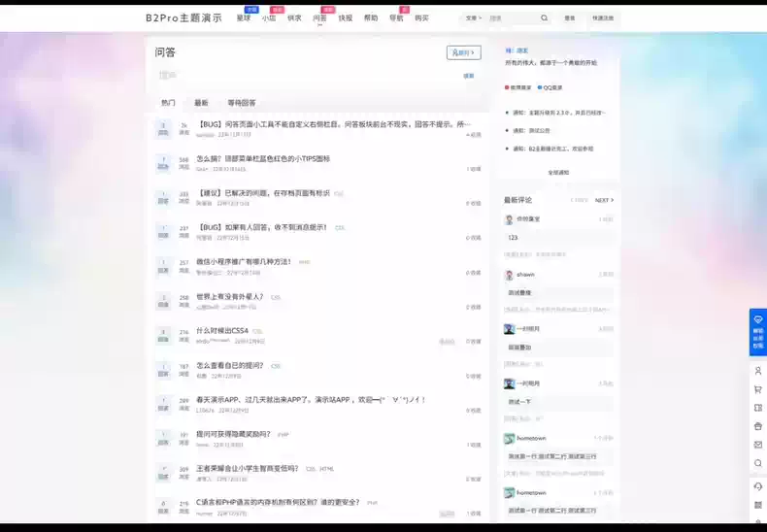Open the 帮助 menu item
Image resolution: width=767 pixels, height=532 pixels.
[371, 18]
